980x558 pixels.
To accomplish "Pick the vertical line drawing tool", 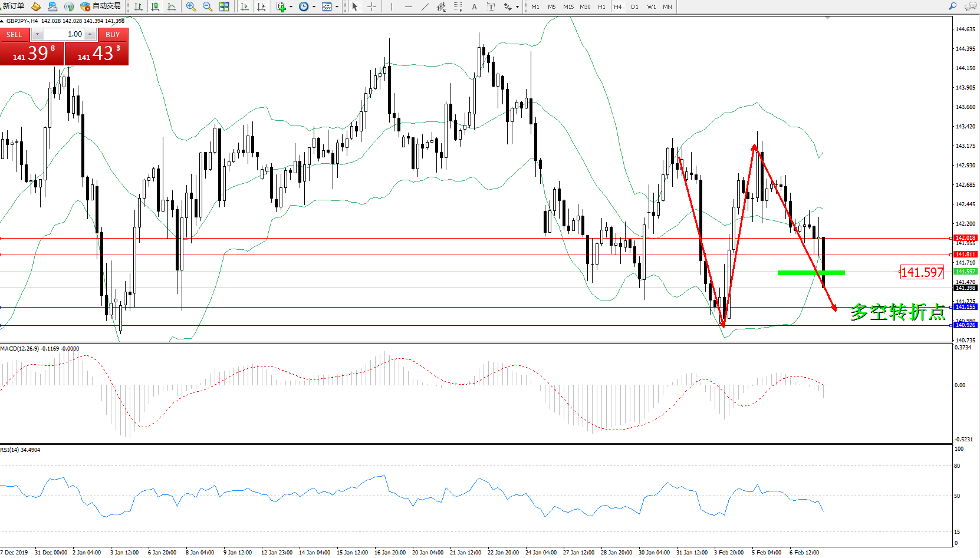I will pos(392,6).
